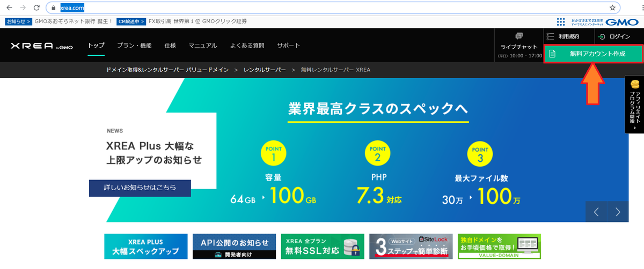Image resolution: width=644 pixels, height=269 pixels.
Task: Show previous slide with left chevron
Action: click(x=596, y=212)
